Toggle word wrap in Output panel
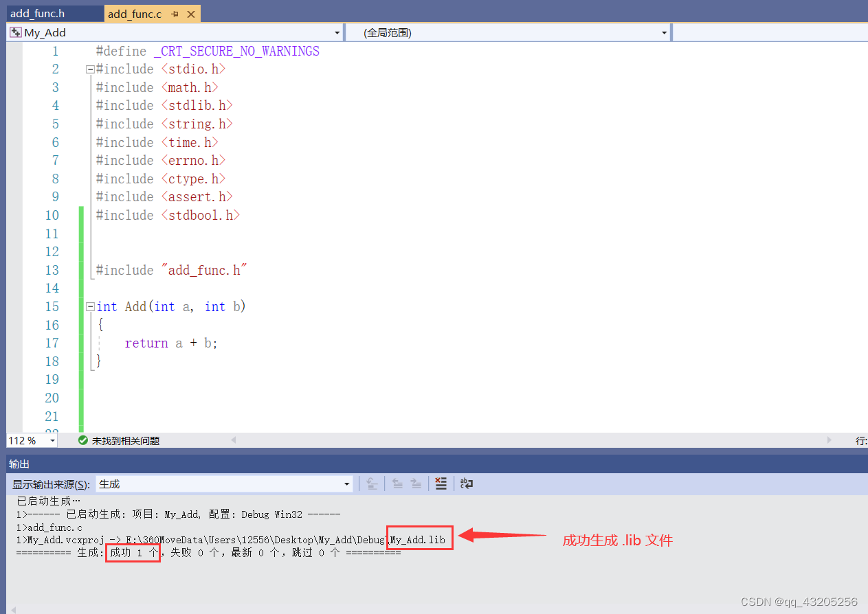This screenshot has width=868, height=614. click(x=467, y=484)
